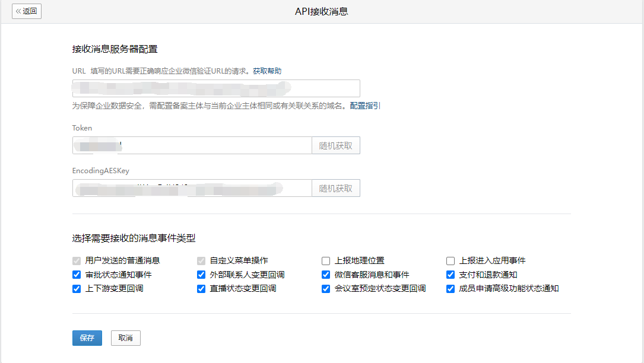644x363 pixels.
Task: Open the 获取帮助 help link
Action: tap(267, 71)
